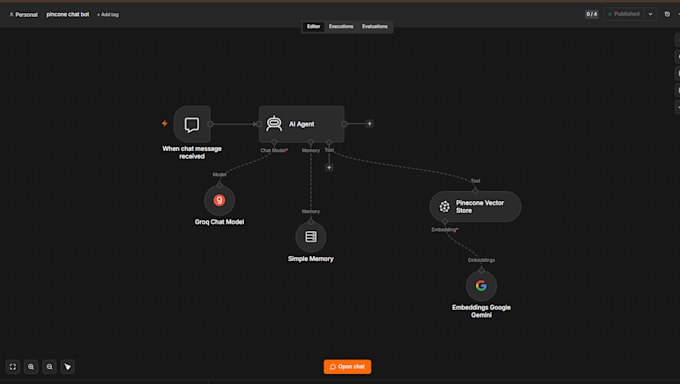Expand the Published dropdown arrow
The image size is (680, 384).
click(x=651, y=14)
